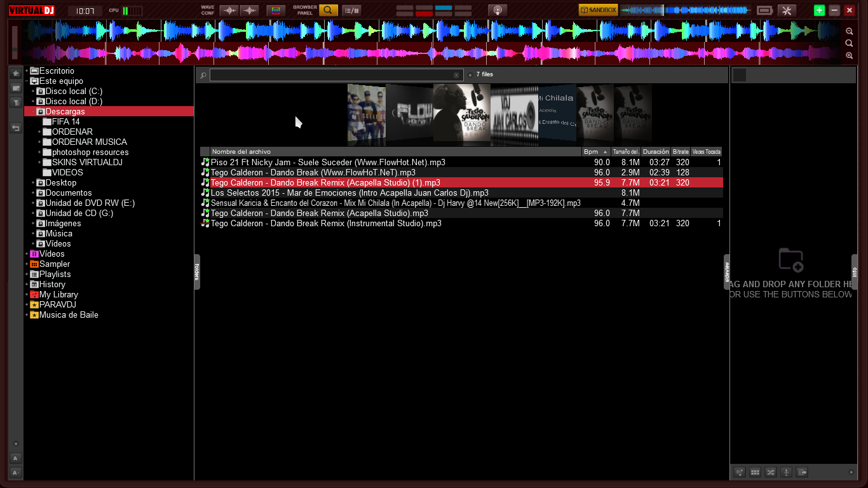Toggle the folders panel tab
Viewport: 868px width, 488px height.
point(197,272)
